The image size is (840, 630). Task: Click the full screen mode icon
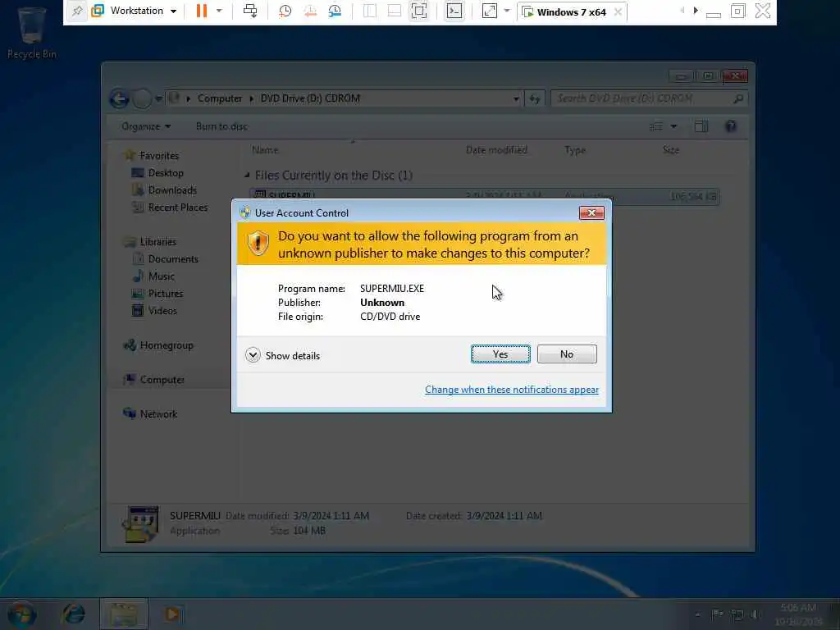tap(419, 11)
